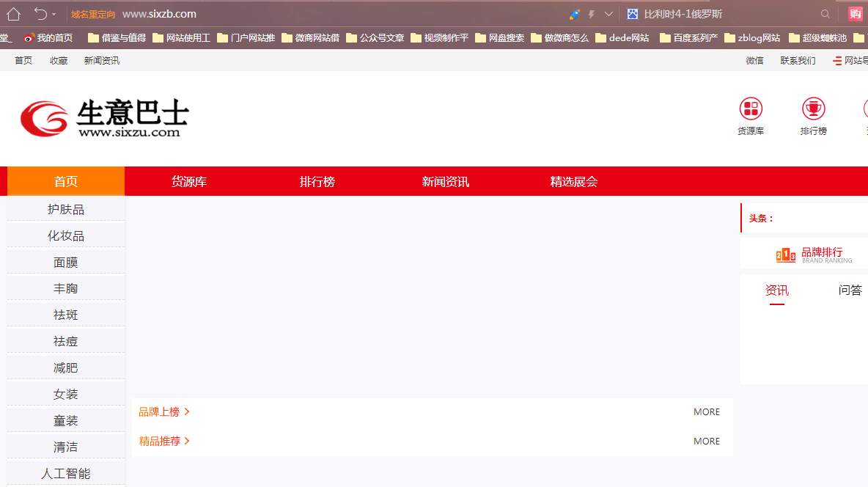
Task: Choose the 减肥 category
Action: coord(66,367)
